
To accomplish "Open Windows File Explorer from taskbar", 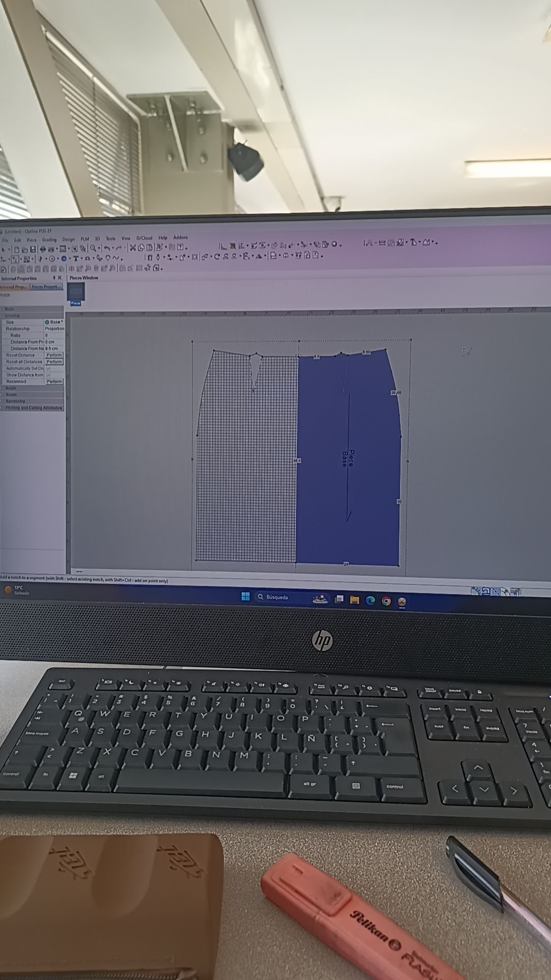I will tap(355, 600).
